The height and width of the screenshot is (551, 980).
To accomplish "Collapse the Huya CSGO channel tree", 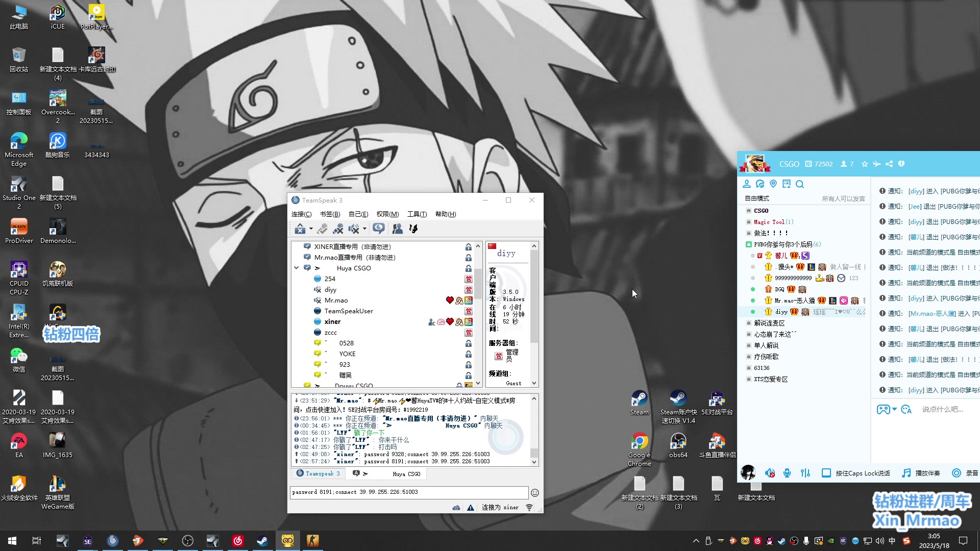I will [x=297, y=268].
